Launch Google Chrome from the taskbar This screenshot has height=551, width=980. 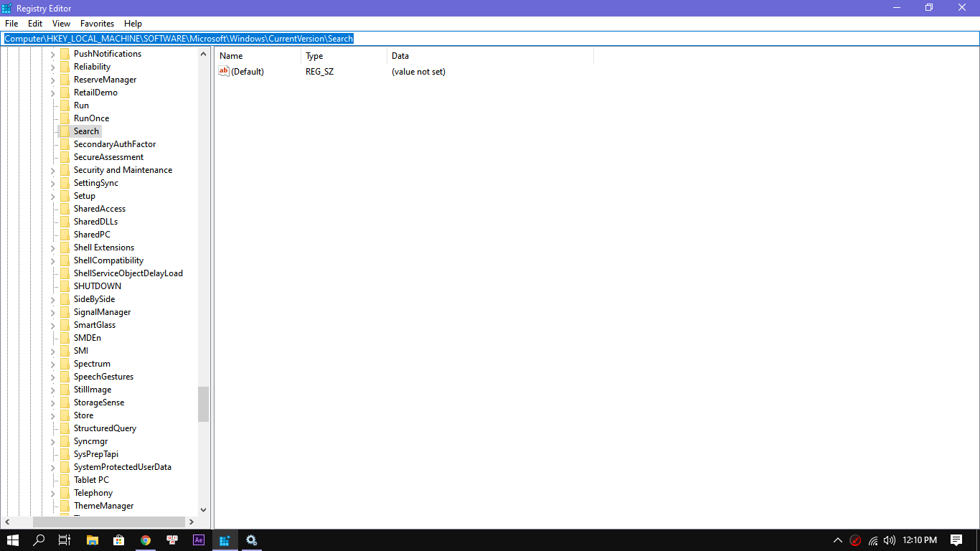(x=146, y=540)
